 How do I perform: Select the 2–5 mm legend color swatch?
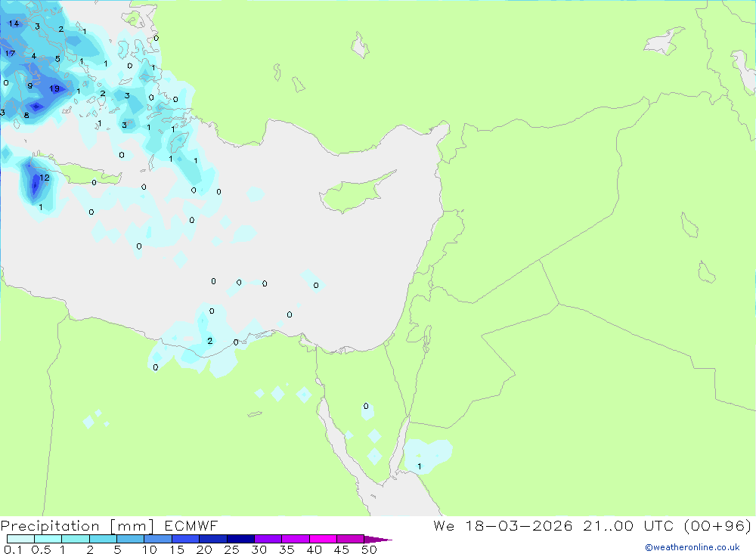coord(103,539)
